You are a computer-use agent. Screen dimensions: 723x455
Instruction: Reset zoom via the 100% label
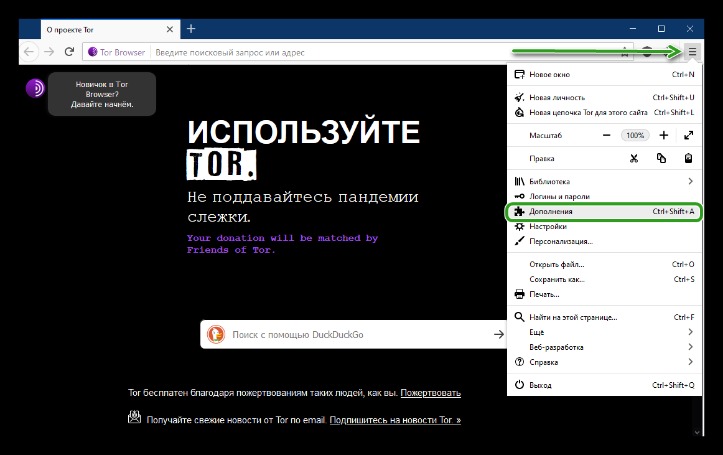tap(635, 135)
